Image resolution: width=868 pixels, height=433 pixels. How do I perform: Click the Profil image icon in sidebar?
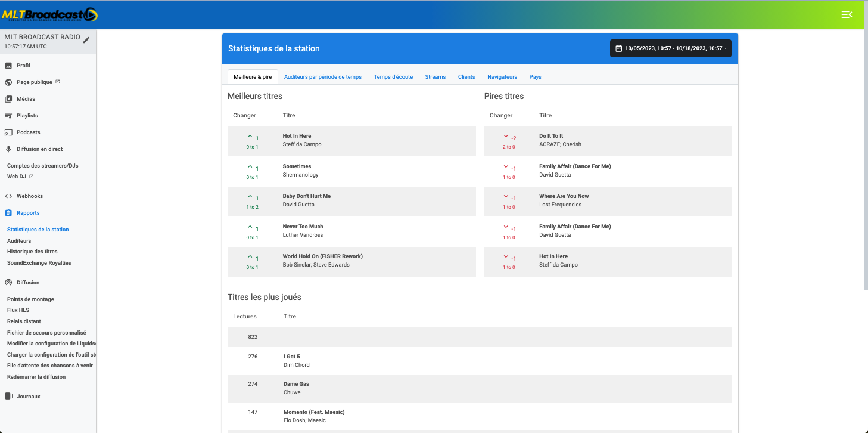[8, 66]
